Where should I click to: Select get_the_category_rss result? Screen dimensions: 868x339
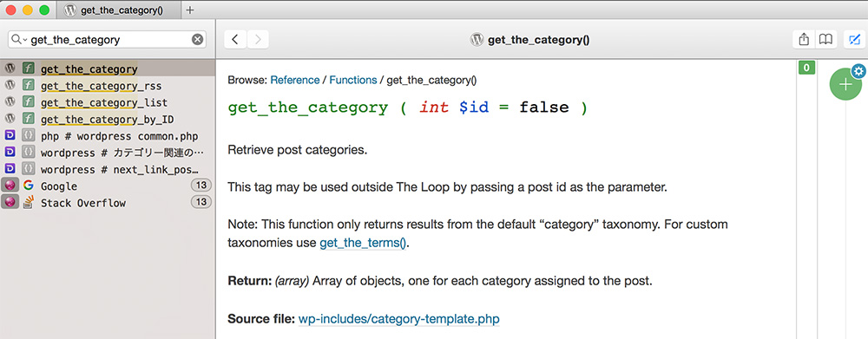[x=108, y=86]
